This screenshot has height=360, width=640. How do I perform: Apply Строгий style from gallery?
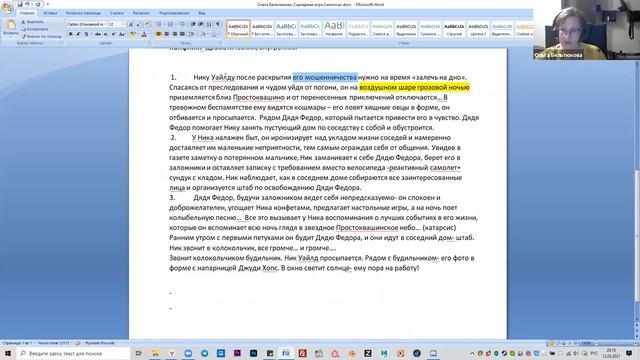[x=453, y=29]
